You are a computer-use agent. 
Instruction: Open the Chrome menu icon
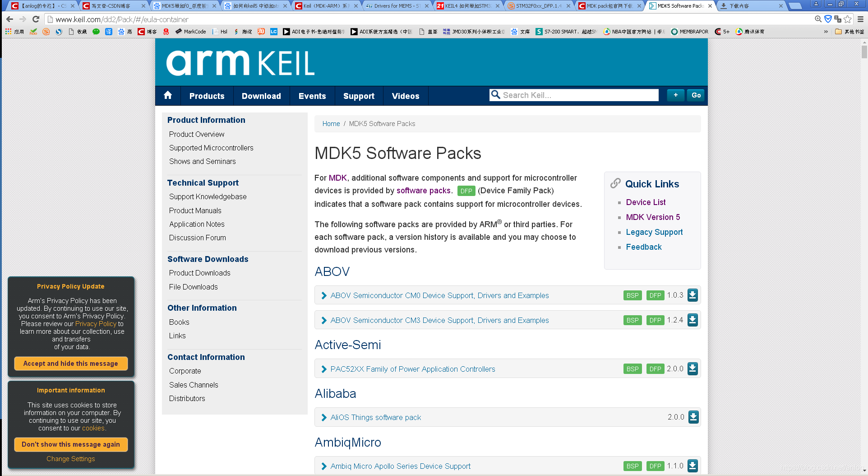coord(860,19)
